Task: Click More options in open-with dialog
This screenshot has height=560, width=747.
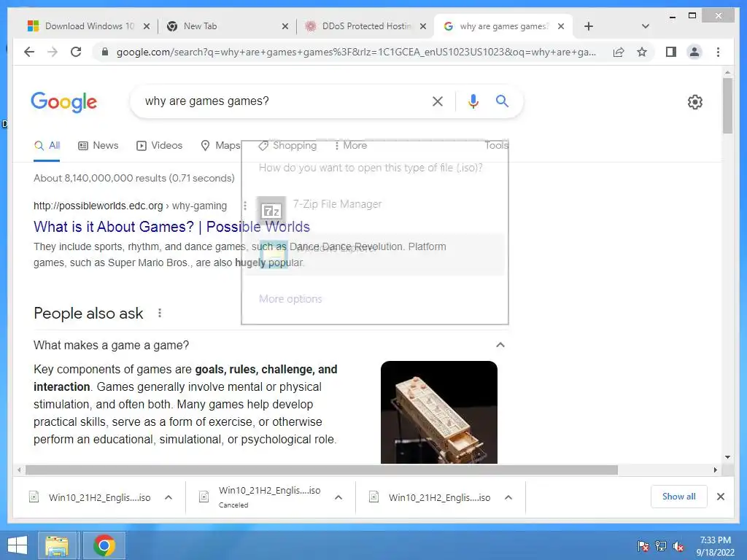Action: (290, 298)
